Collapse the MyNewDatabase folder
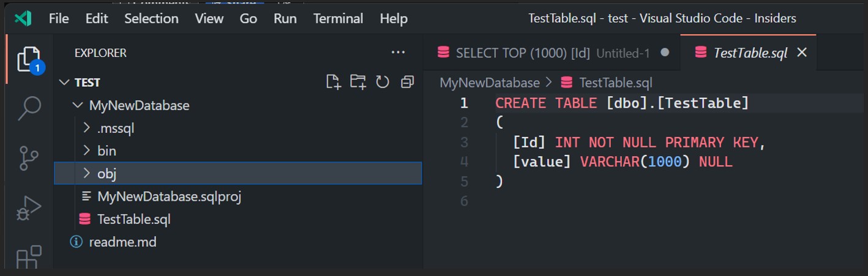This screenshot has width=868, height=276. click(78, 106)
